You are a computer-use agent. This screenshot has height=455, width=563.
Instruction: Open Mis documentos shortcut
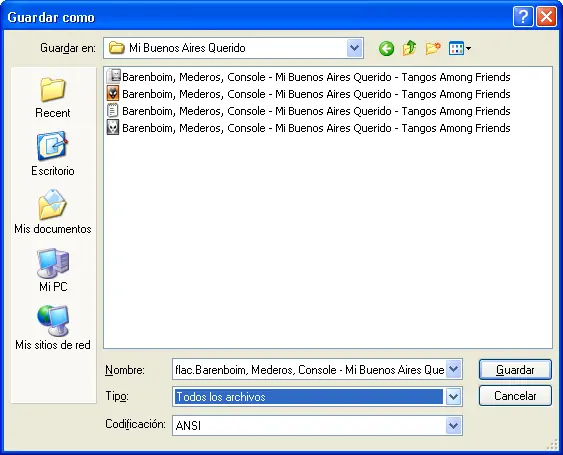pyautogui.click(x=53, y=212)
